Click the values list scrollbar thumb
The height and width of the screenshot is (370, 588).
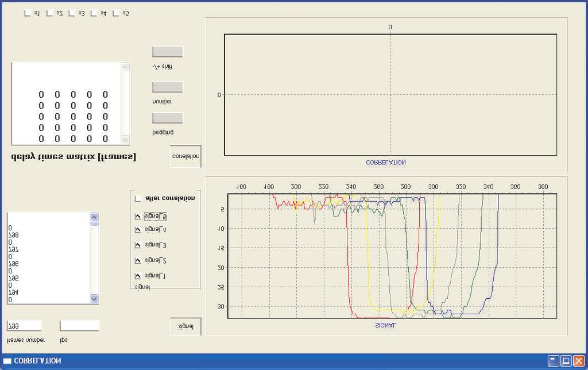click(x=94, y=223)
